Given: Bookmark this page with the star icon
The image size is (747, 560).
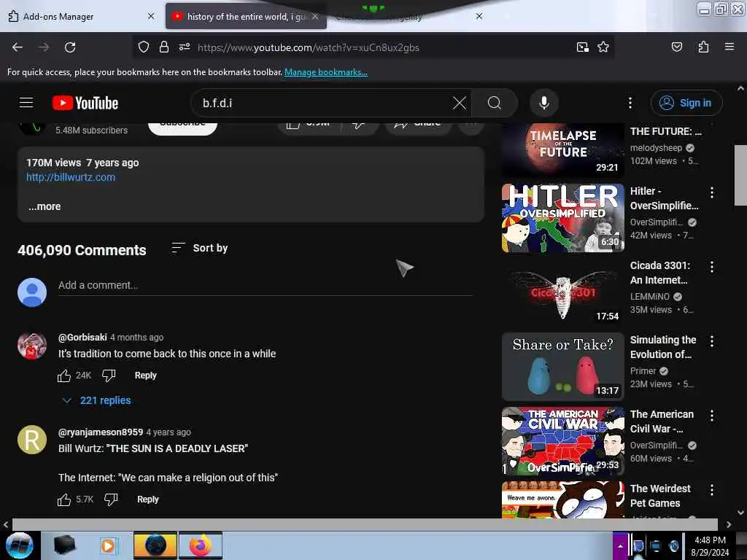Looking at the screenshot, I should point(603,47).
